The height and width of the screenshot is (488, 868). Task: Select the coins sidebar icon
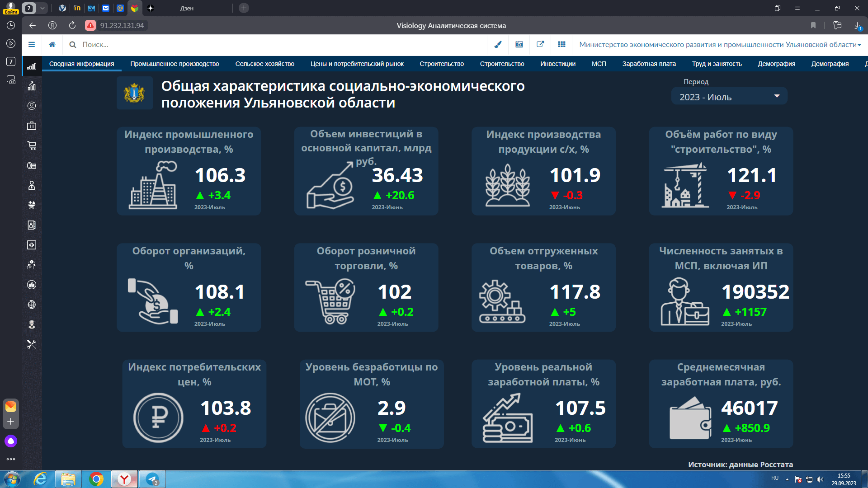32,165
